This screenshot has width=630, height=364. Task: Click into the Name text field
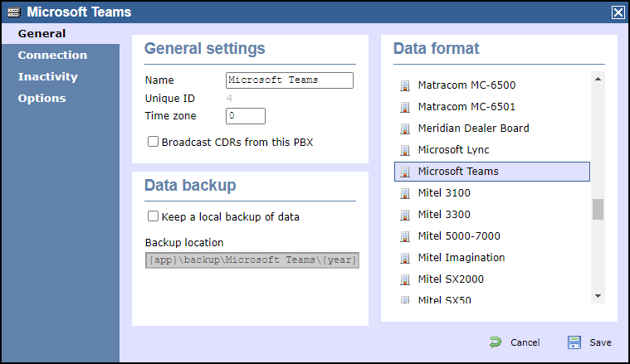290,80
